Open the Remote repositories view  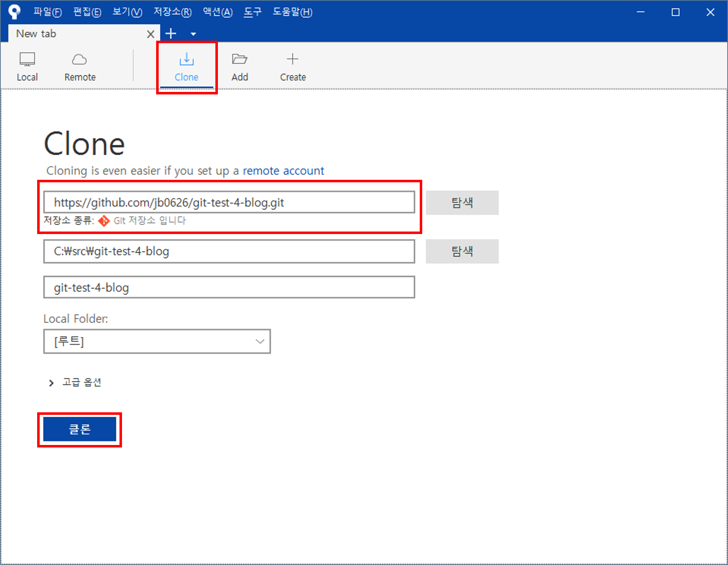click(x=80, y=67)
